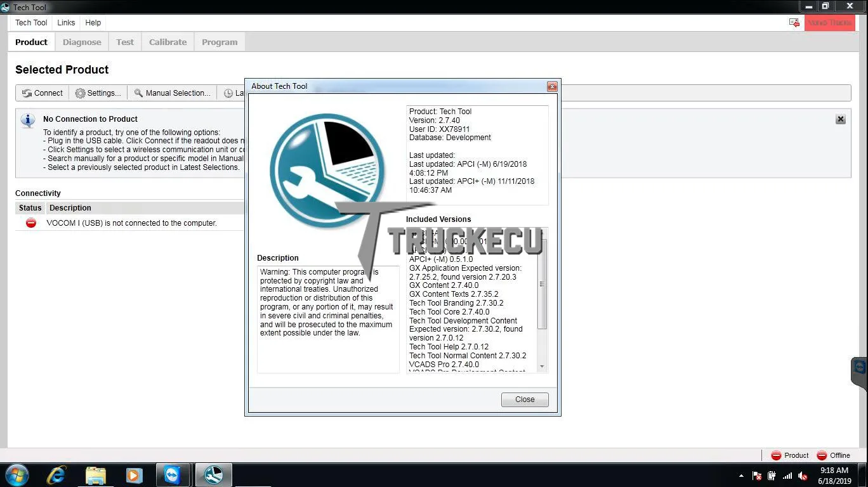Click the 'Connectivity' section label
The width and height of the screenshot is (868, 487).
[x=38, y=193]
